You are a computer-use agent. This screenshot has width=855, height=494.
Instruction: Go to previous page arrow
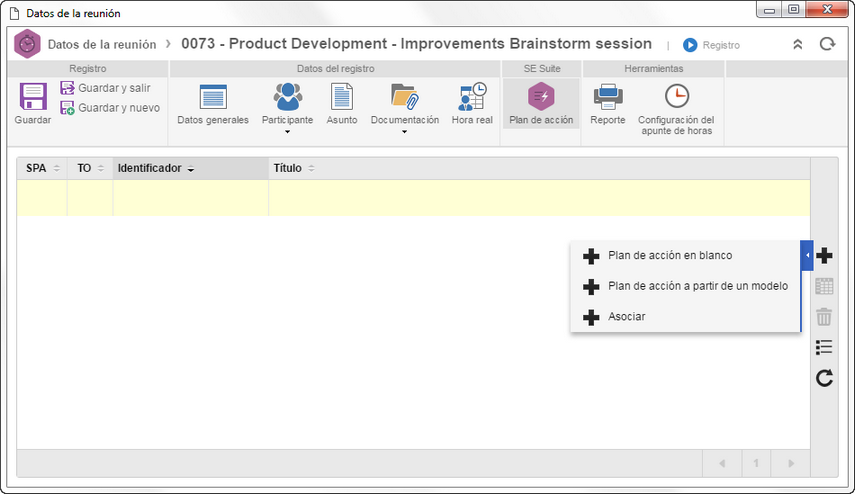722,463
